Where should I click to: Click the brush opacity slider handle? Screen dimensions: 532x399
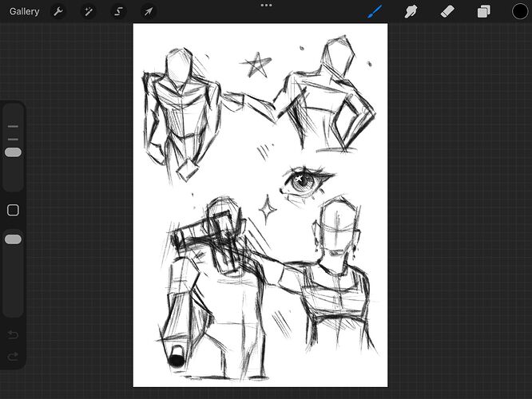13,239
